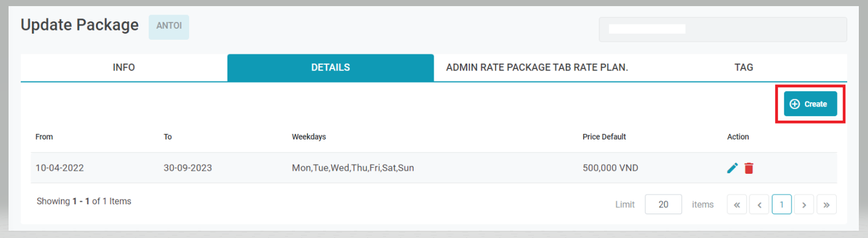Go to the previous page arrow

point(759,205)
